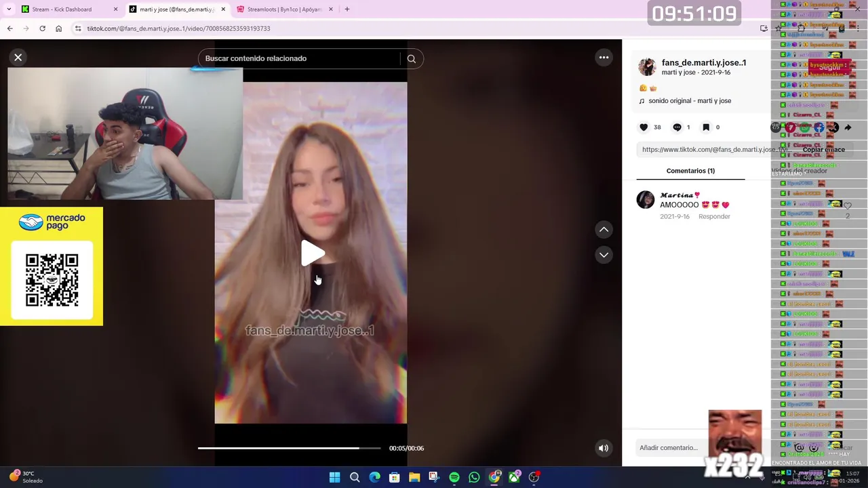This screenshot has width=868, height=488.
Task: Open comments via speech bubble icon
Action: point(677,127)
